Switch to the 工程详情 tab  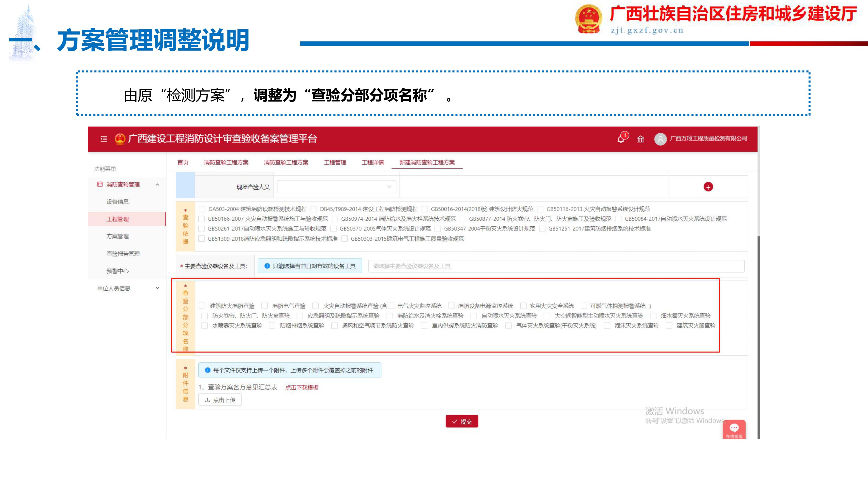[373, 163]
